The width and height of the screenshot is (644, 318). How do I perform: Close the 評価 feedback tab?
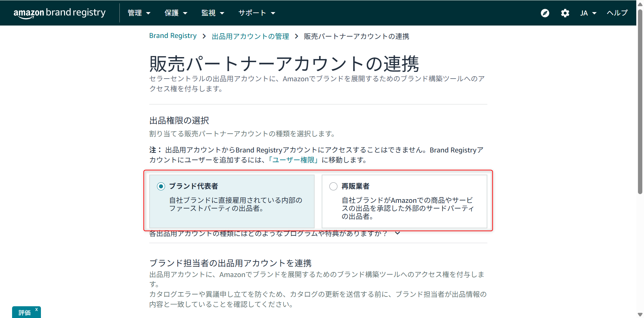tap(37, 310)
